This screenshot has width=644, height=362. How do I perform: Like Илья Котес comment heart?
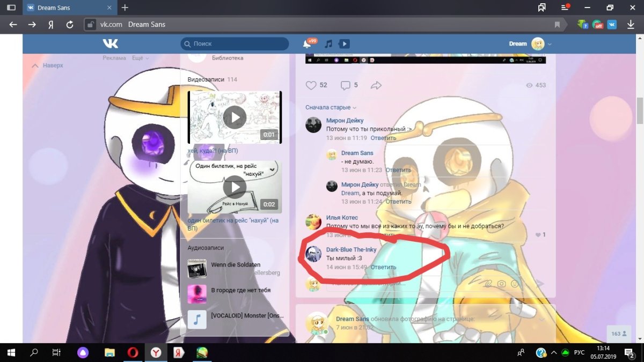538,235
